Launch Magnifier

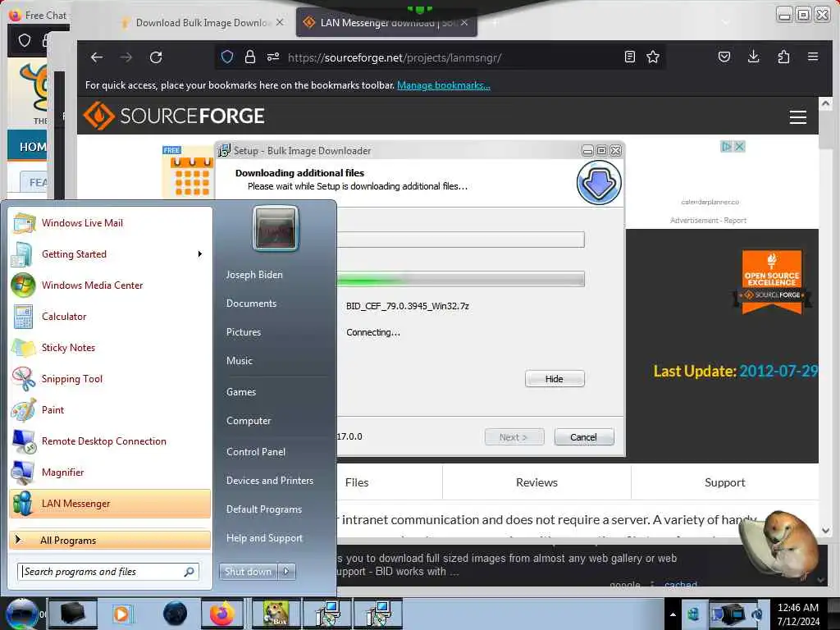pyautogui.click(x=110, y=472)
